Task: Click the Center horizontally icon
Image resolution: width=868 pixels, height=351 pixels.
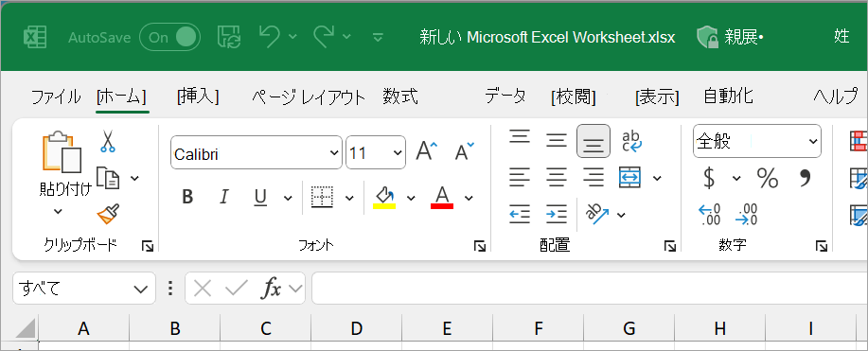Action: pos(557,177)
